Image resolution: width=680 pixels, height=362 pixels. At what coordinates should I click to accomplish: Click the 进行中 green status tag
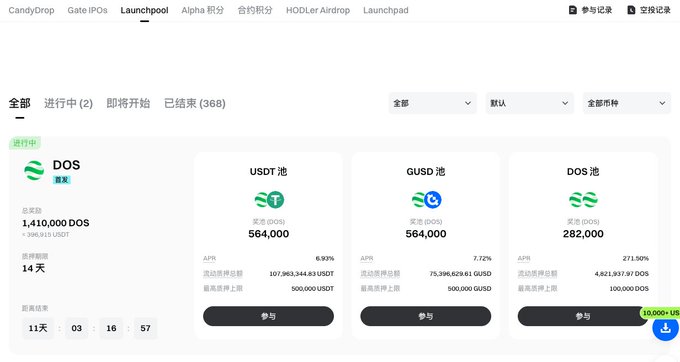[25, 143]
